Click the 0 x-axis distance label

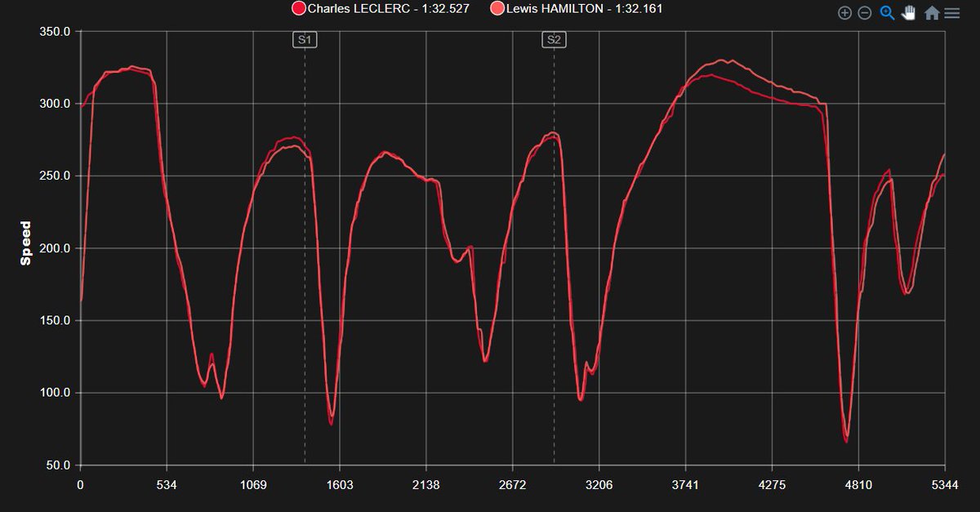click(80, 484)
